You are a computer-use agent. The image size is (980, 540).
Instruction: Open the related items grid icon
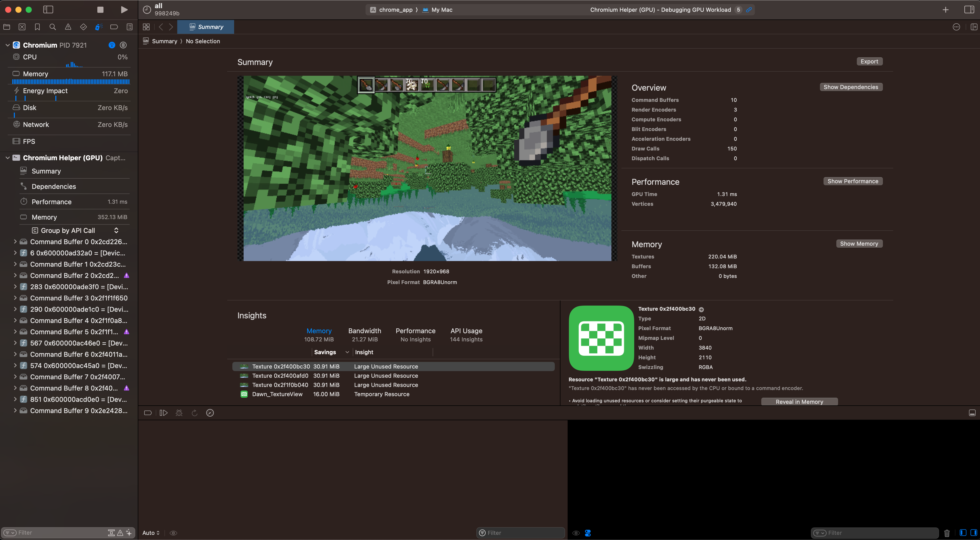[x=146, y=27]
